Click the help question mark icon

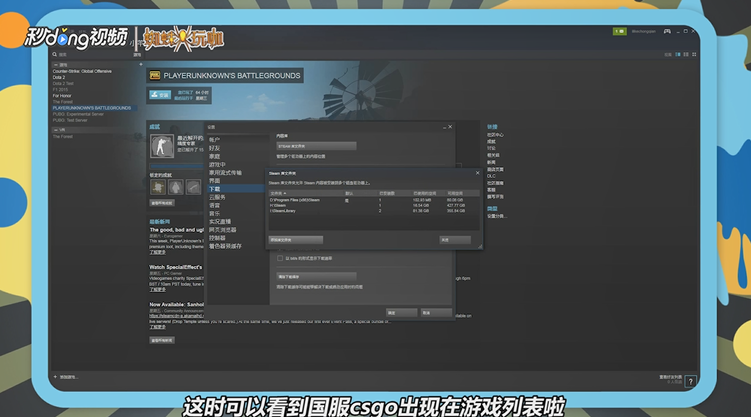click(690, 381)
